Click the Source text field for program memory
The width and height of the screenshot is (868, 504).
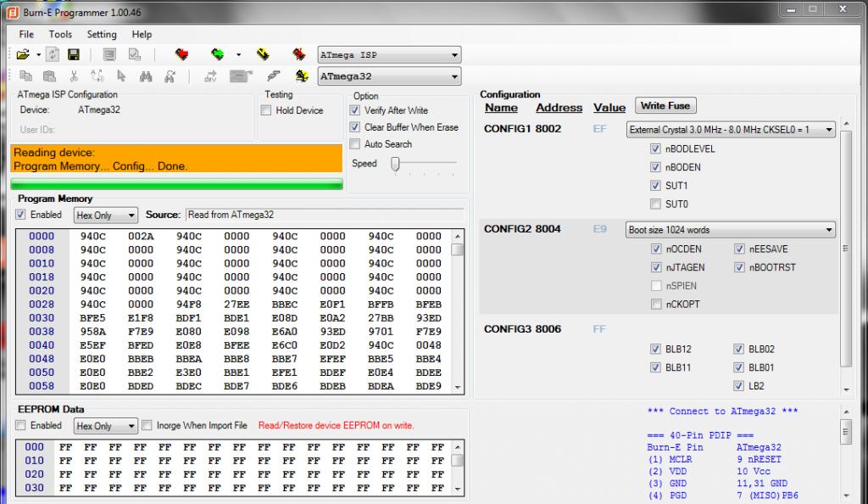pyautogui.click(x=324, y=215)
